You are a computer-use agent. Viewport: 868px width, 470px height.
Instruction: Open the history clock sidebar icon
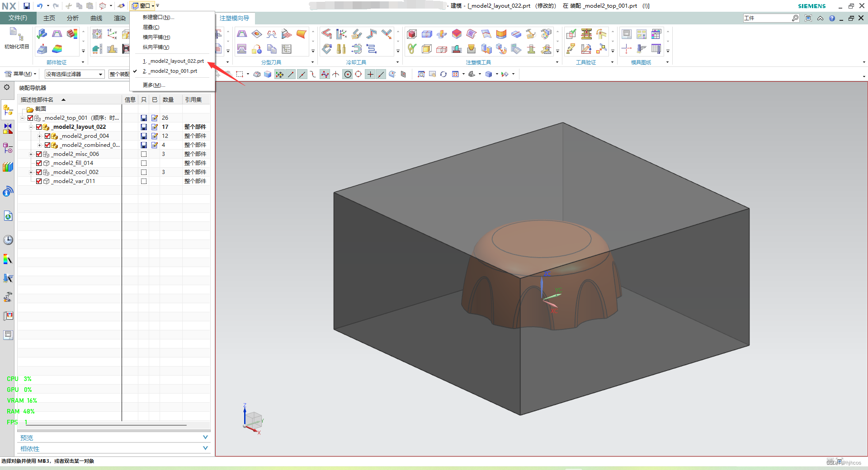pos(8,240)
